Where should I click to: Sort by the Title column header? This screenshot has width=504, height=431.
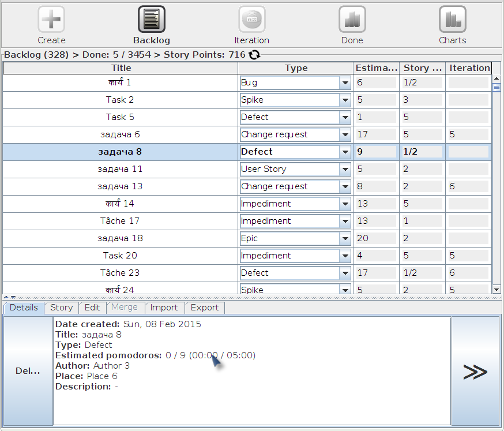121,68
